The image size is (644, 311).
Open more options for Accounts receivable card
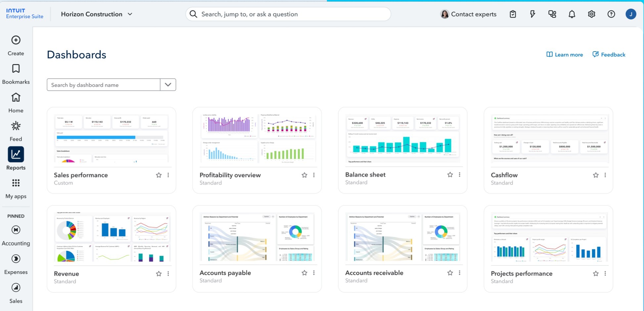click(x=459, y=273)
